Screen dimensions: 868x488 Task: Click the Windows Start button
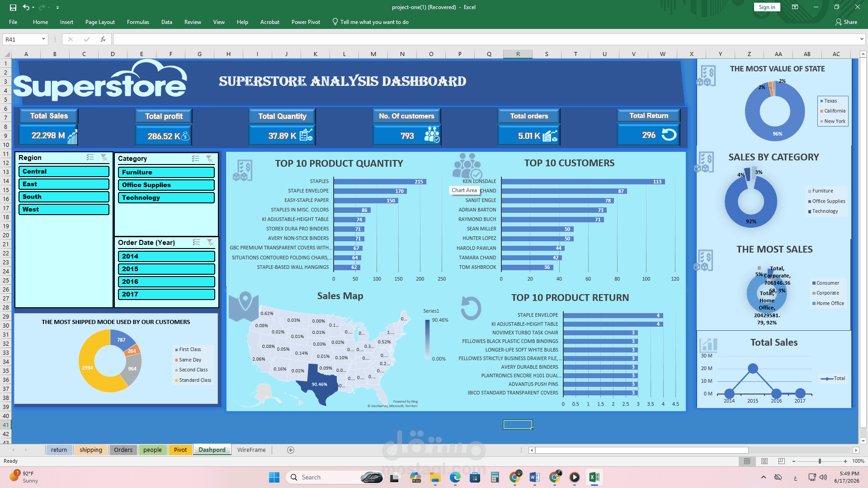tap(274, 477)
